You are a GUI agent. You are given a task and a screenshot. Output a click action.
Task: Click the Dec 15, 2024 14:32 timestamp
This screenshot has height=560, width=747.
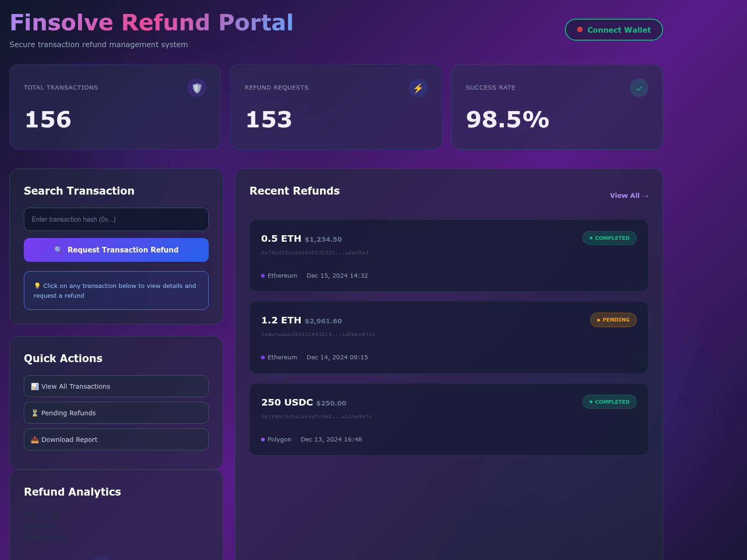click(x=337, y=276)
